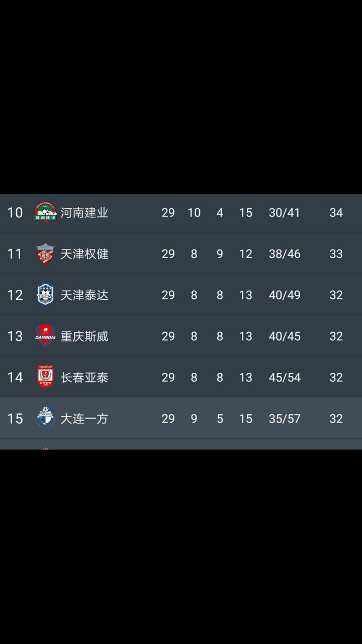Viewport: 362px width, 644px height.
Task: Open team name 大连一方
Action: click(84, 419)
